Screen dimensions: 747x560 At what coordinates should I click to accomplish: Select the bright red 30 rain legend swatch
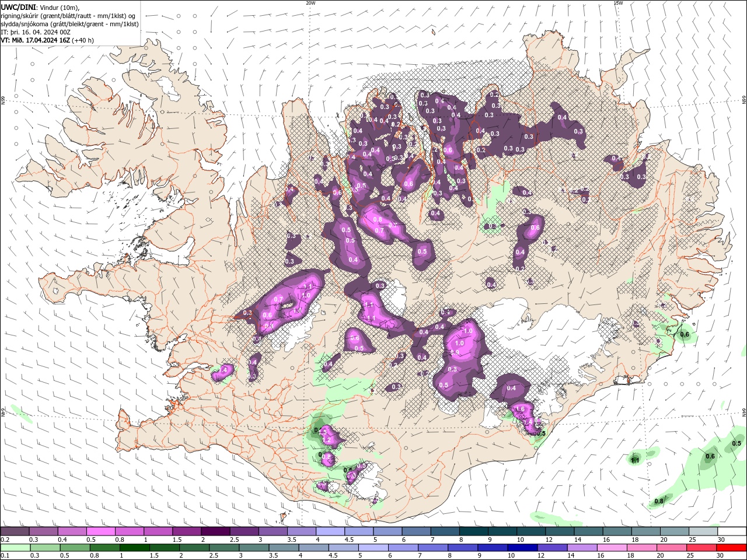point(732,548)
